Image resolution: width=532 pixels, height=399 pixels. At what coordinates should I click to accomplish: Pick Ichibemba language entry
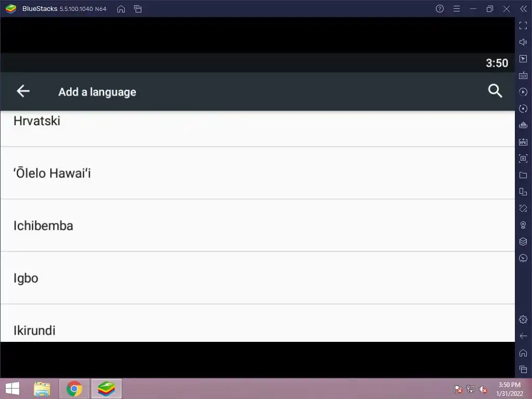258,225
